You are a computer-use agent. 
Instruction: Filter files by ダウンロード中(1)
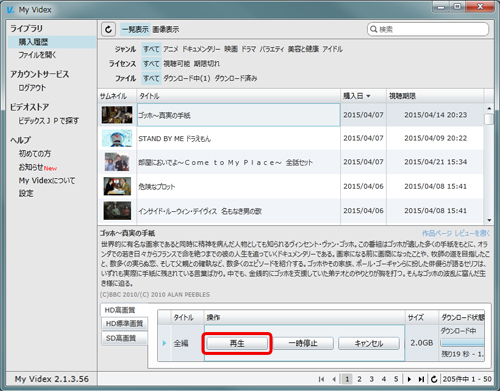(x=187, y=78)
